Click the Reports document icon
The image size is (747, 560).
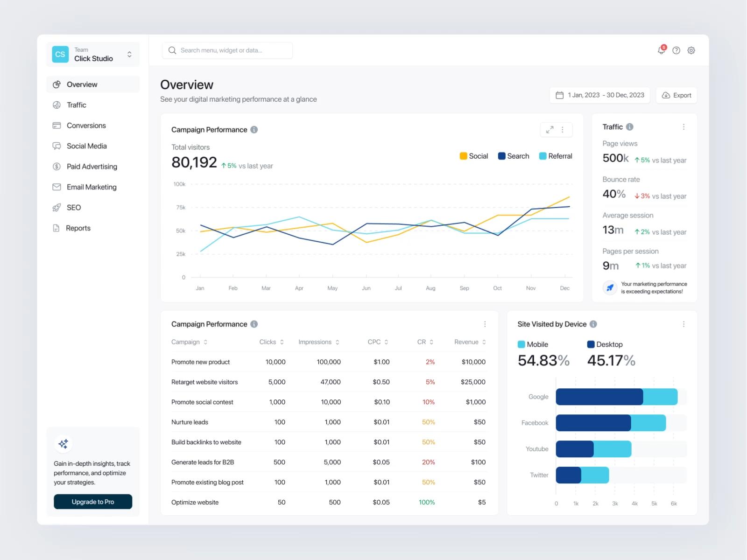56,228
